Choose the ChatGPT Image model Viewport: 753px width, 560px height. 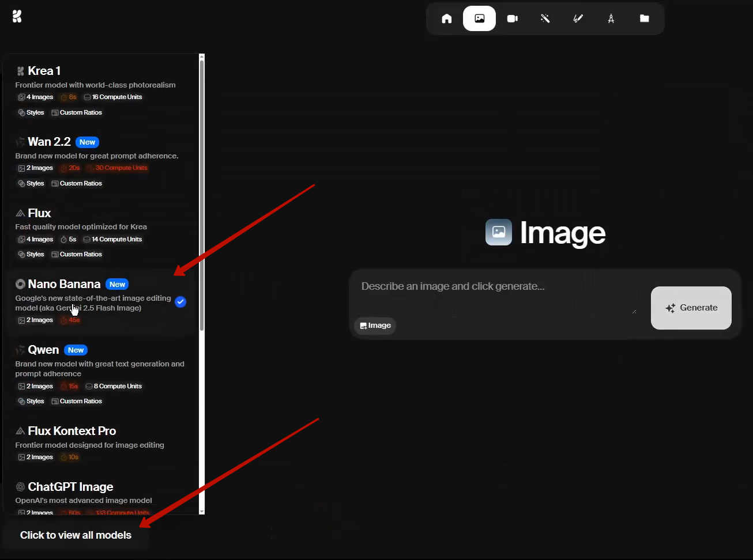70,487
